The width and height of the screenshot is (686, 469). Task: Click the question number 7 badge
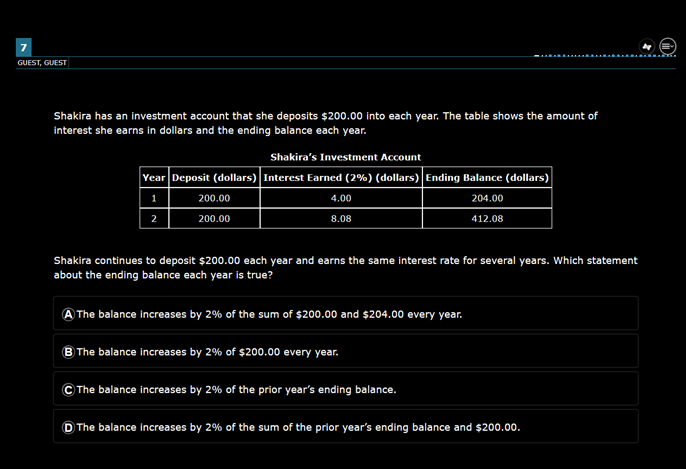pos(24,47)
